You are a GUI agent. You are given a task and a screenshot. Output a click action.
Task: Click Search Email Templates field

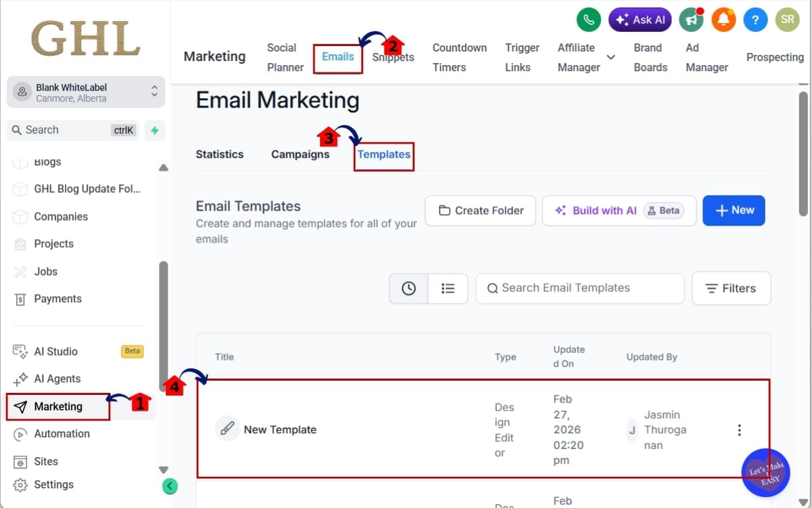pyautogui.click(x=580, y=288)
